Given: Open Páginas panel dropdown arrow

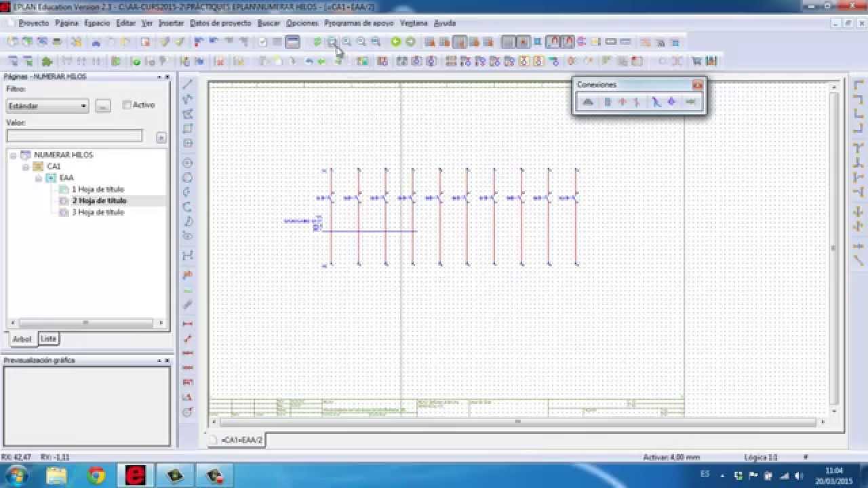Looking at the screenshot, I should (x=159, y=77).
